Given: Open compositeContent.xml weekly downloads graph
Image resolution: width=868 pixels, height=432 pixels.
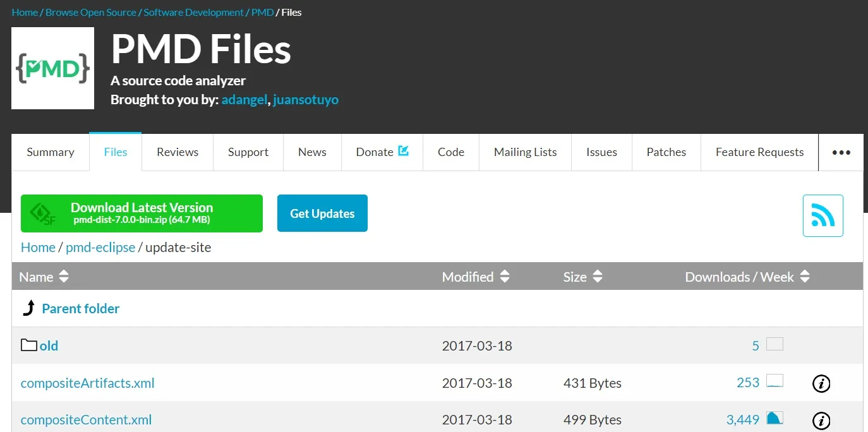Looking at the screenshot, I should [775, 418].
